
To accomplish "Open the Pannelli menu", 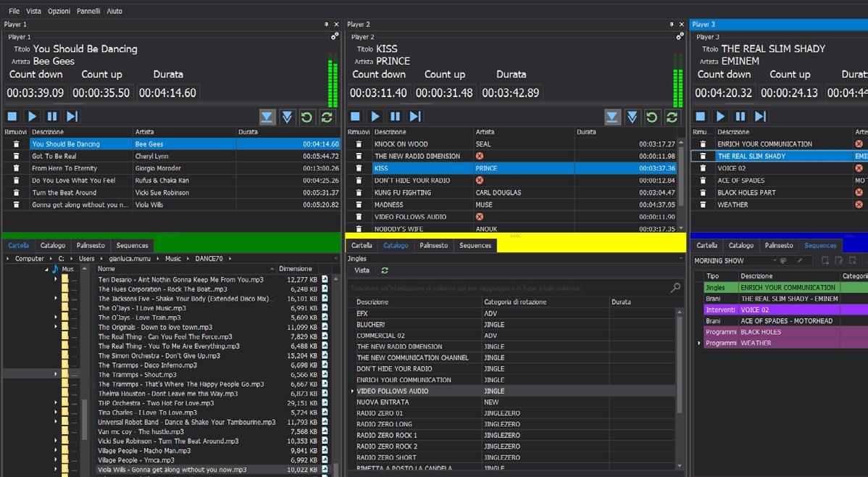I will coord(88,11).
